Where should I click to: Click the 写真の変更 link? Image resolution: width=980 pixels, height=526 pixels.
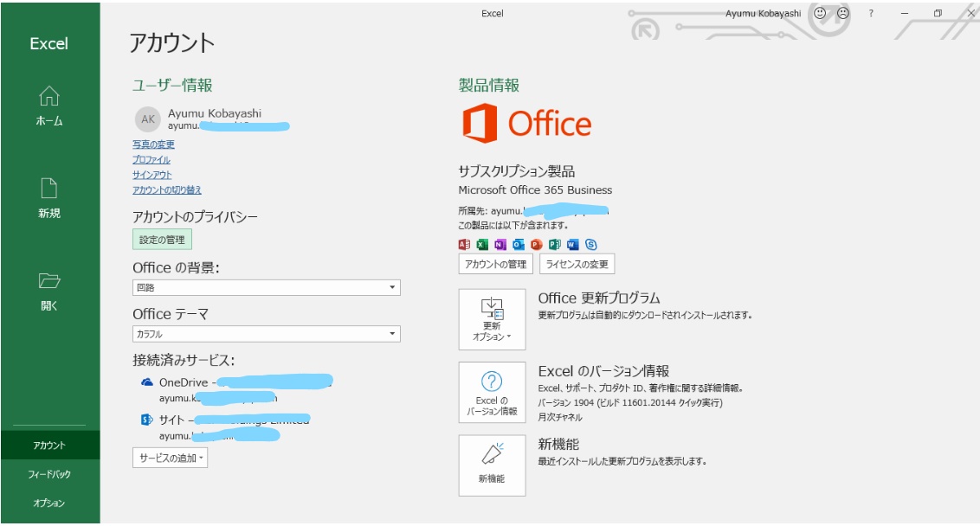tap(153, 144)
